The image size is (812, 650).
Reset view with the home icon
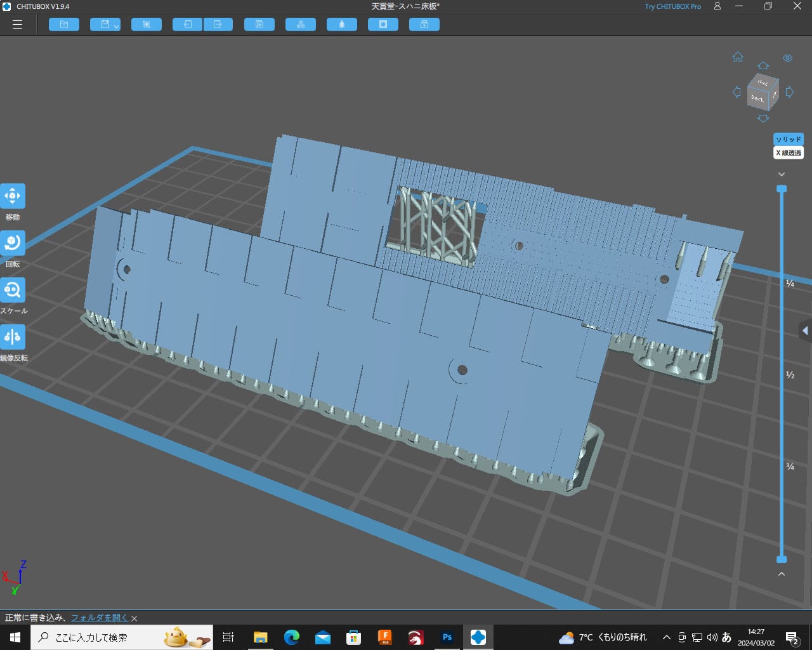coord(738,57)
